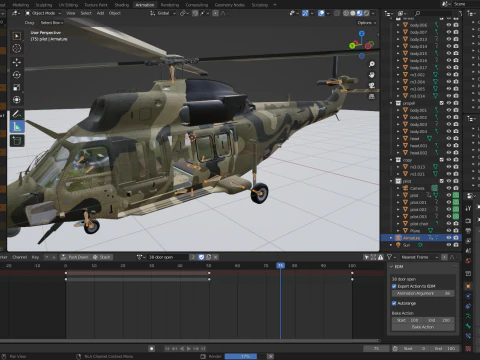Screen dimensions: 480x360
Task: Click the Bake Action button
Action: pyautogui.click(x=423, y=327)
